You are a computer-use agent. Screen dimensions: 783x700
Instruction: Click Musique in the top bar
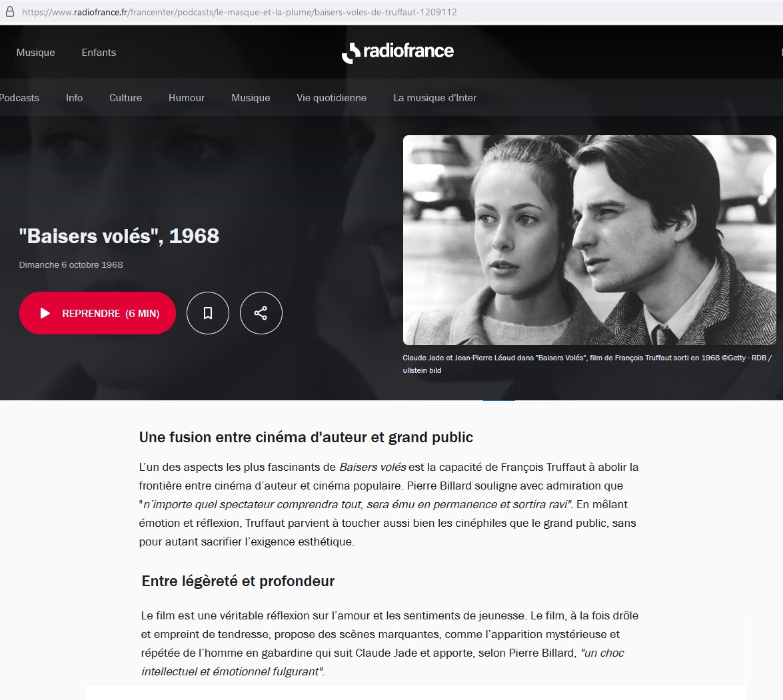click(35, 53)
